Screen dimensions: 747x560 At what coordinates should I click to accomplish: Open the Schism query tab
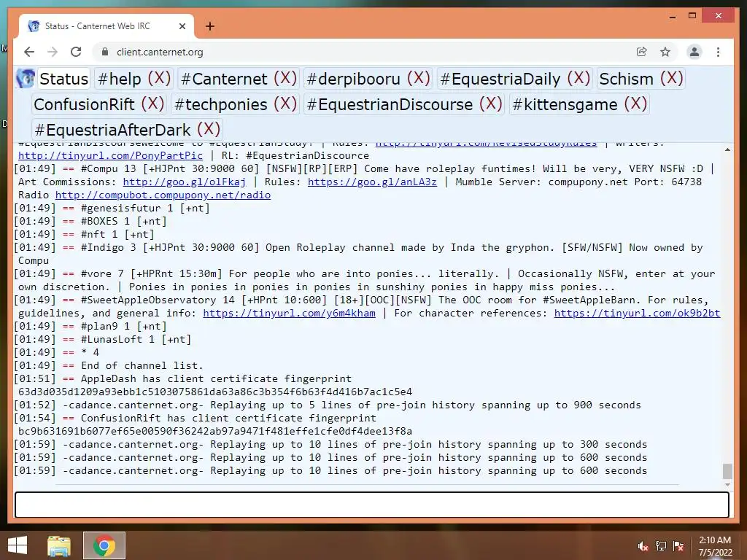[x=626, y=79]
